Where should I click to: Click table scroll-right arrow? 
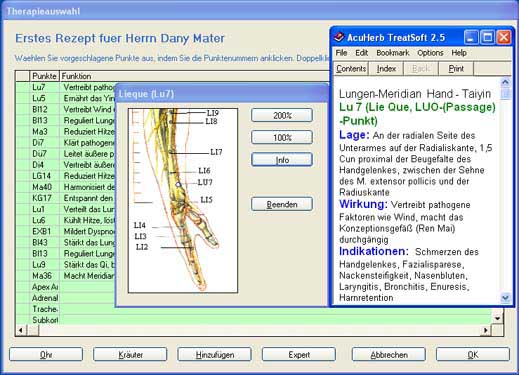click(x=486, y=330)
